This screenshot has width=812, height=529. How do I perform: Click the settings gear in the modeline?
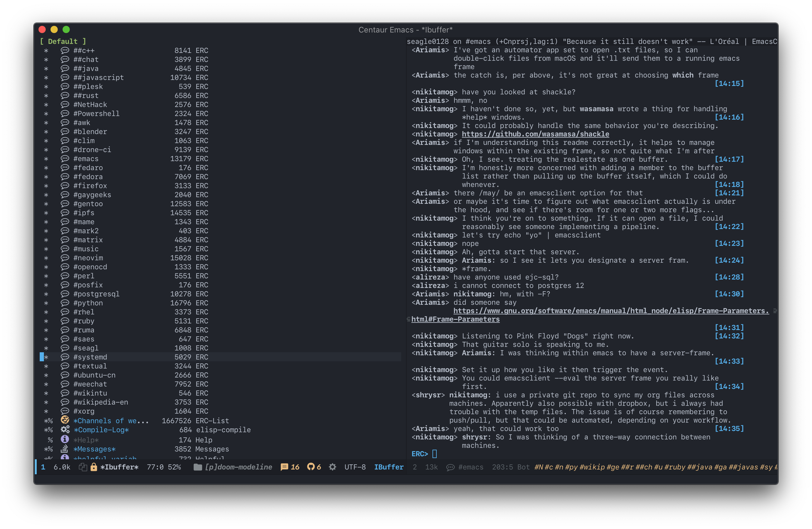pyautogui.click(x=332, y=467)
